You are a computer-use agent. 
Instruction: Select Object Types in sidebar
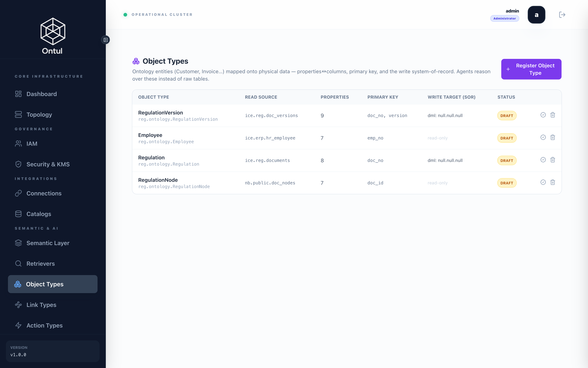(x=53, y=284)
